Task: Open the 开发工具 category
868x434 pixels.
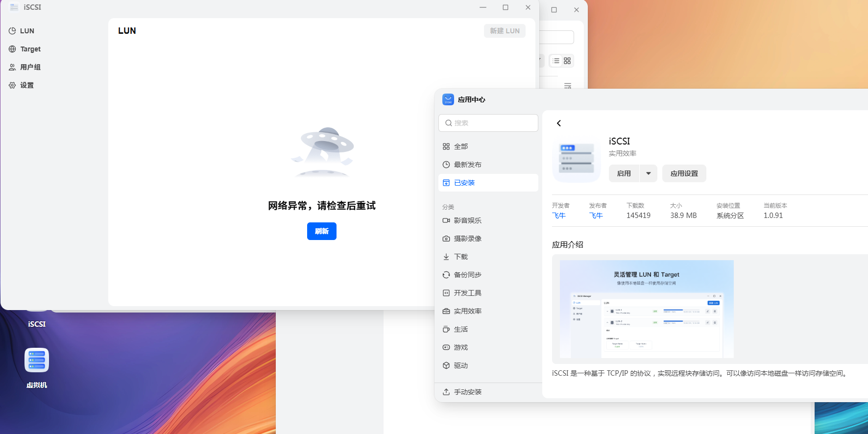Action: point(488,293)
